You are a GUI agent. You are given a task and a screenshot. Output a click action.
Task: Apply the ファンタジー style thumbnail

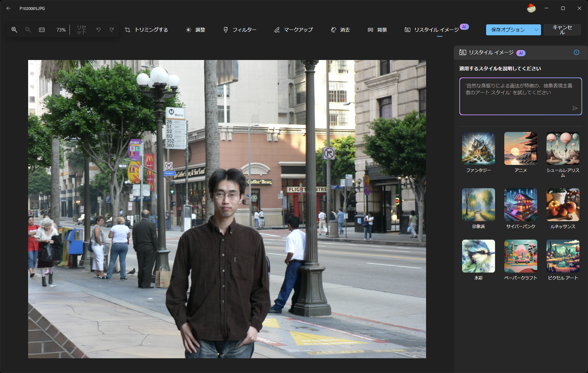(x=479, y=149)
